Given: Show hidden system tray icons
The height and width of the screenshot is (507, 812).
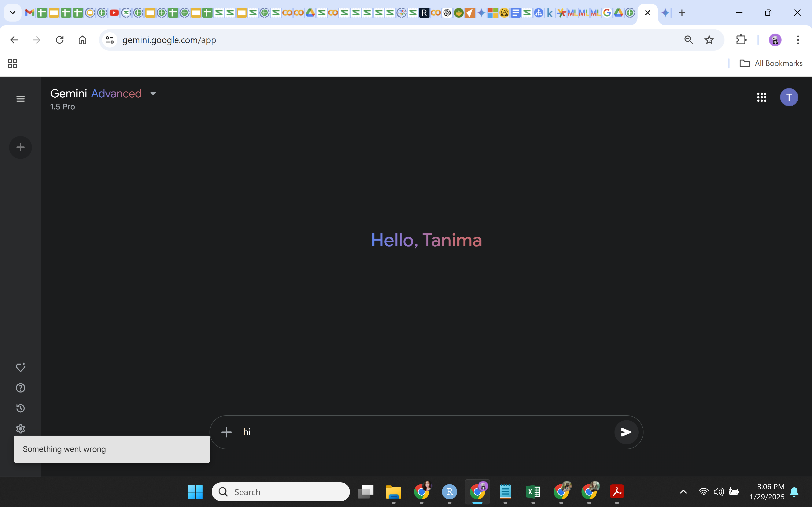Looking at the screenshot, I should coord(683,492).
